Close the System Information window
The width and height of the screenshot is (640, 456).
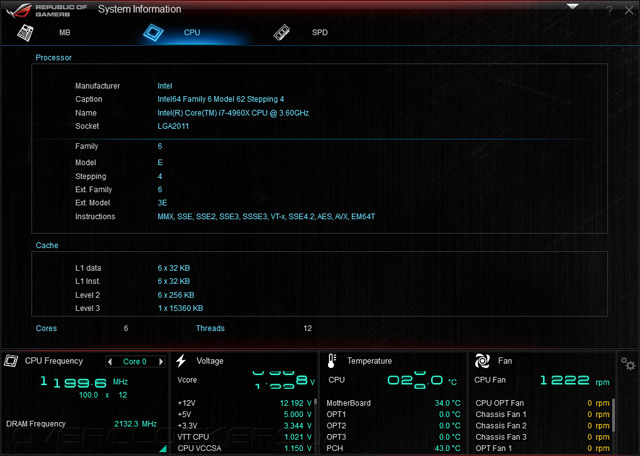point(629,10)
